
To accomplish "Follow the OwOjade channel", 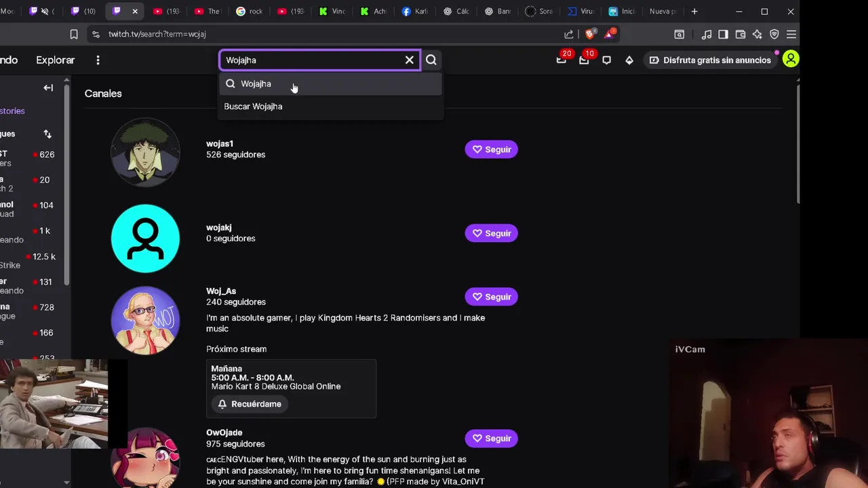I will (491, 439).
